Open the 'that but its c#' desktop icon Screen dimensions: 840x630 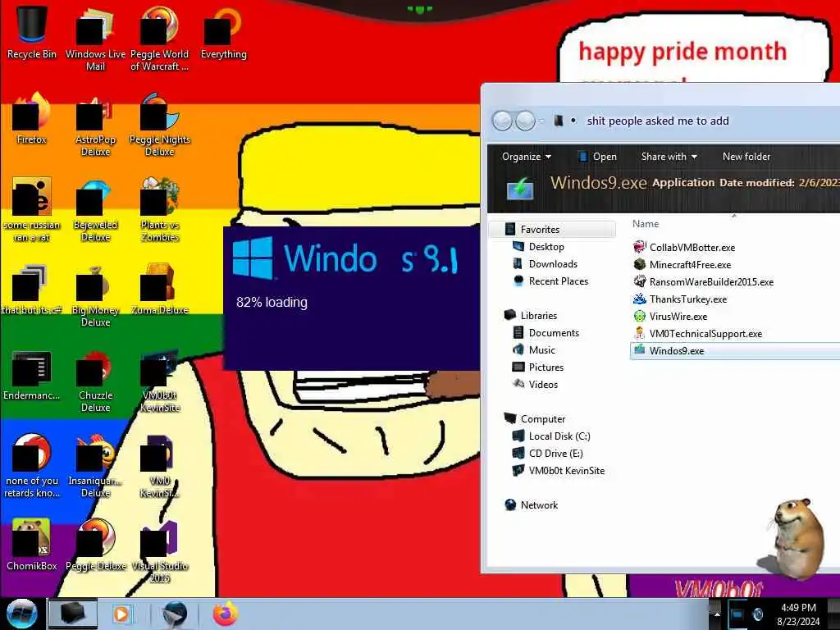point(32,290)
